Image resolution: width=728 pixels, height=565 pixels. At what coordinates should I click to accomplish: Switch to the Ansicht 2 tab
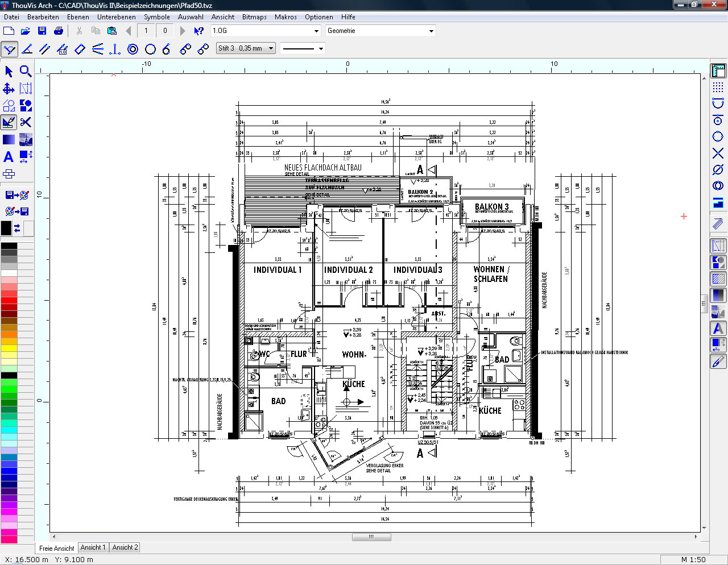(x=125, y=547)
